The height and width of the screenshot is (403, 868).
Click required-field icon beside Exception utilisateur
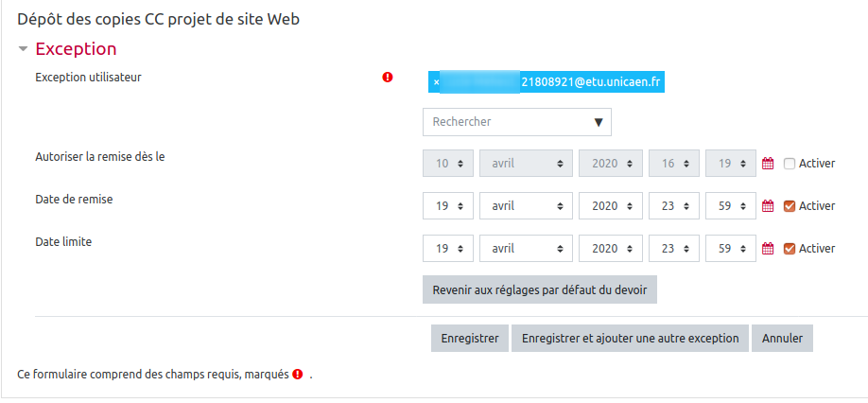click(x=388, y=78)
